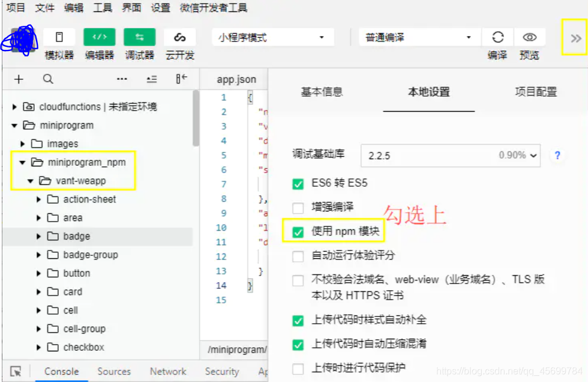This screenshot has height=382, width=588.
Task: Hide the file explorer sidebar icon
Action: [x=181, y=79]
